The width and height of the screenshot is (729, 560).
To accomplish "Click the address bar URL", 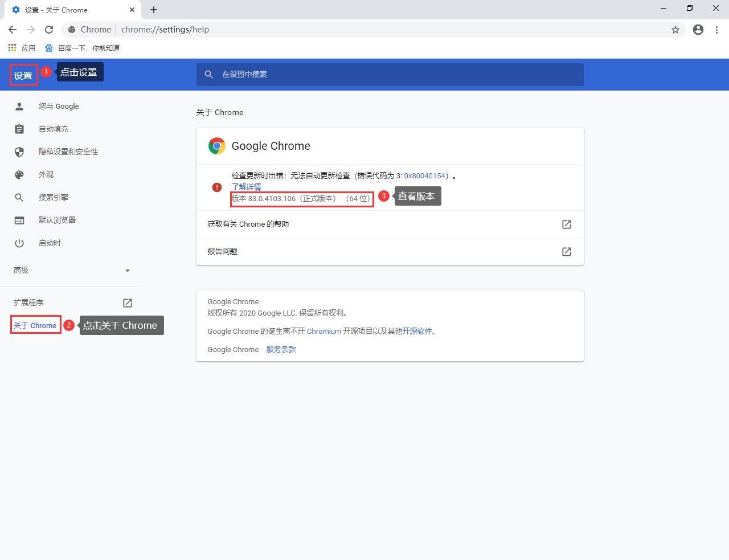I will click(x=165, y=30).
